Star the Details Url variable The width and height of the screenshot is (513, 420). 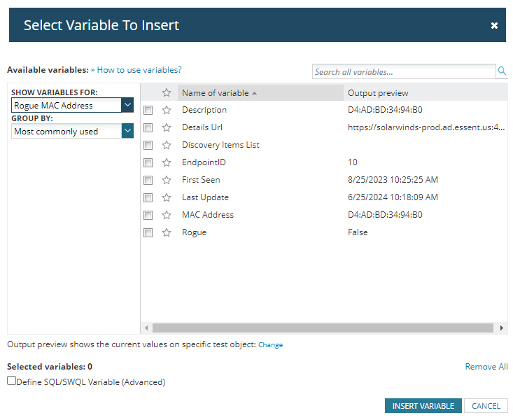point(167,127)
